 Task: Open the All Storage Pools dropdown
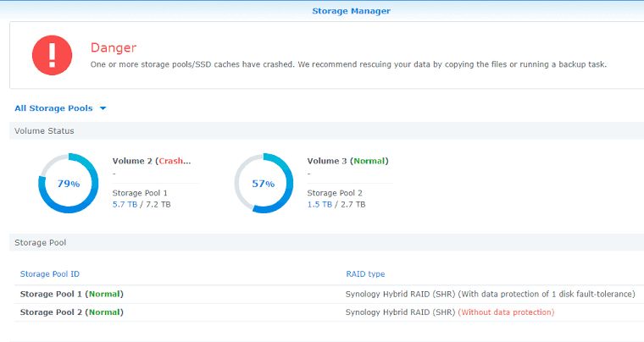(60, 108)
